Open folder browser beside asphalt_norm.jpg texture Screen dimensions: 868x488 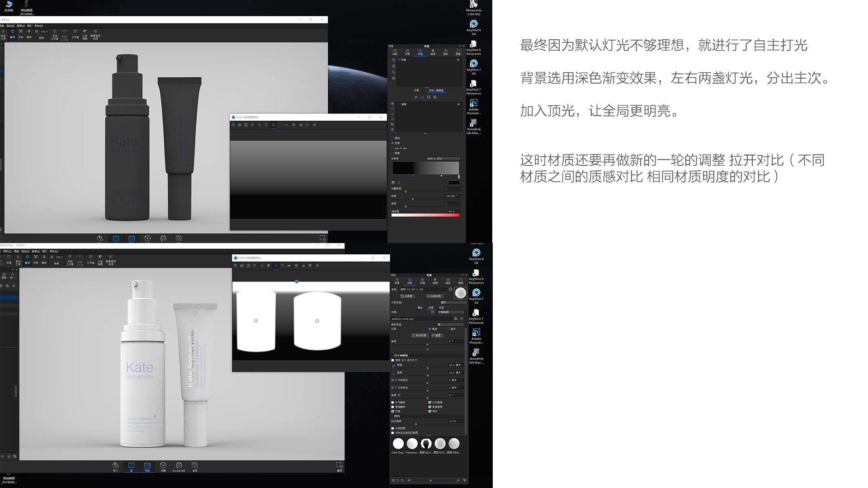coord(456,319)
